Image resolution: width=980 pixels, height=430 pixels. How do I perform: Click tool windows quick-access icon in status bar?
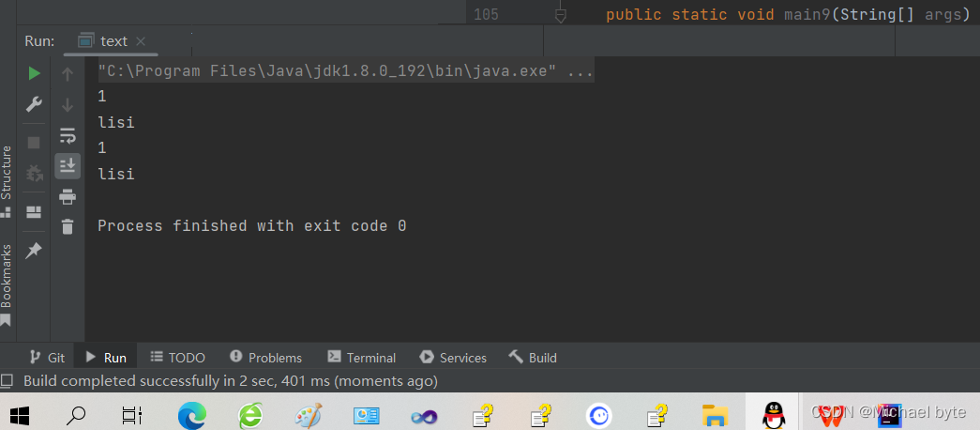point(7,380)
